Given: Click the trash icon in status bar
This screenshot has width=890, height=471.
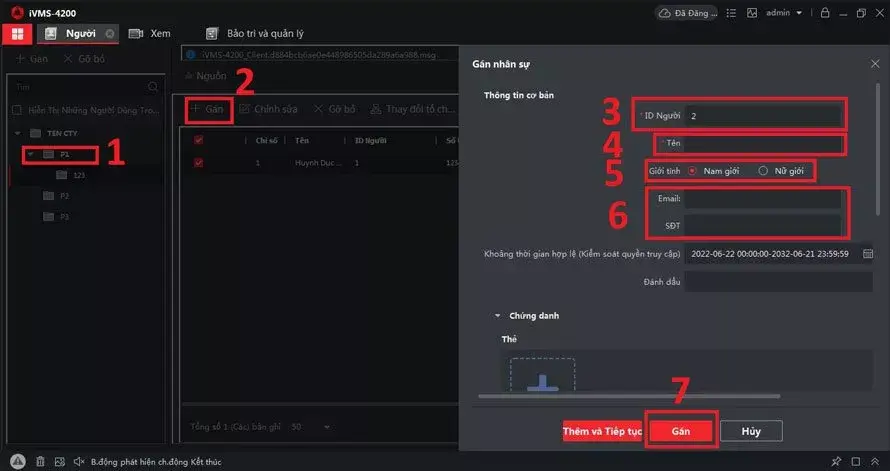Looking at the screenshot, I should click(40, 462).
